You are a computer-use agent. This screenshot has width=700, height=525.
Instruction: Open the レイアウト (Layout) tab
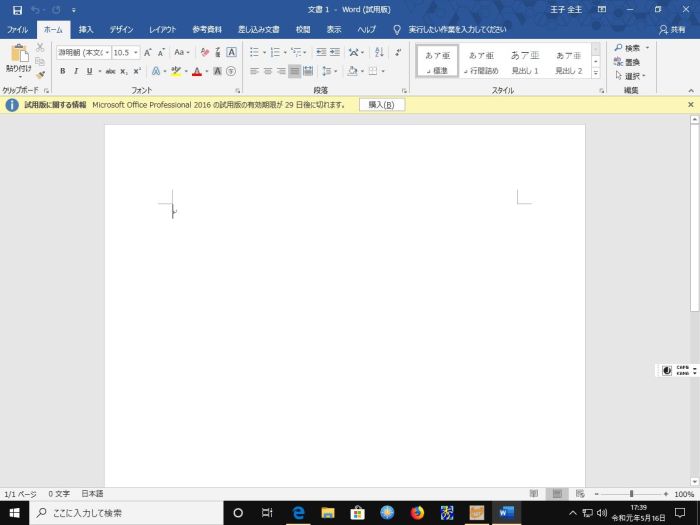pos(163,30)
